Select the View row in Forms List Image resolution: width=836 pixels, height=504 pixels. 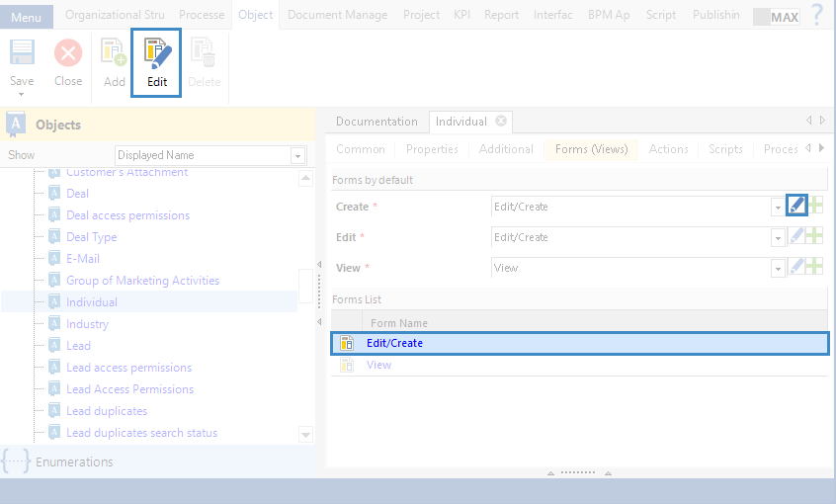pyautogui.click(x=378, y=365)
